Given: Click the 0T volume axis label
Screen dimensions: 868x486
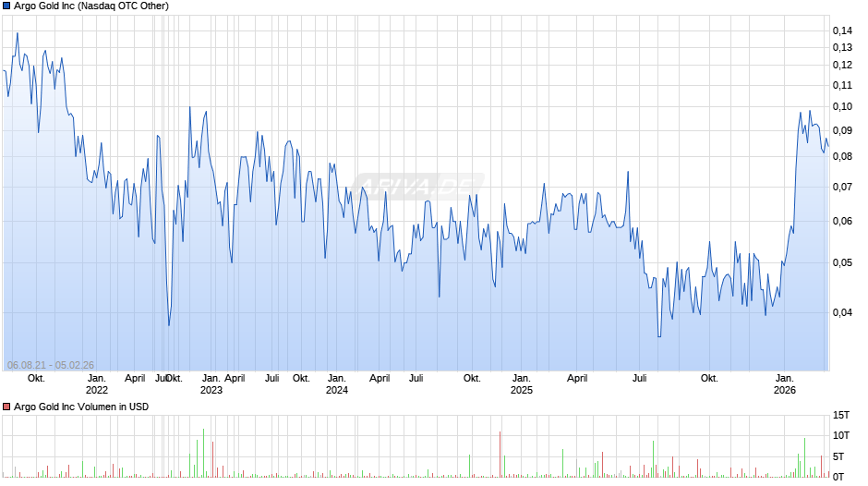Looking at the screenshot, I should point(838,477).
